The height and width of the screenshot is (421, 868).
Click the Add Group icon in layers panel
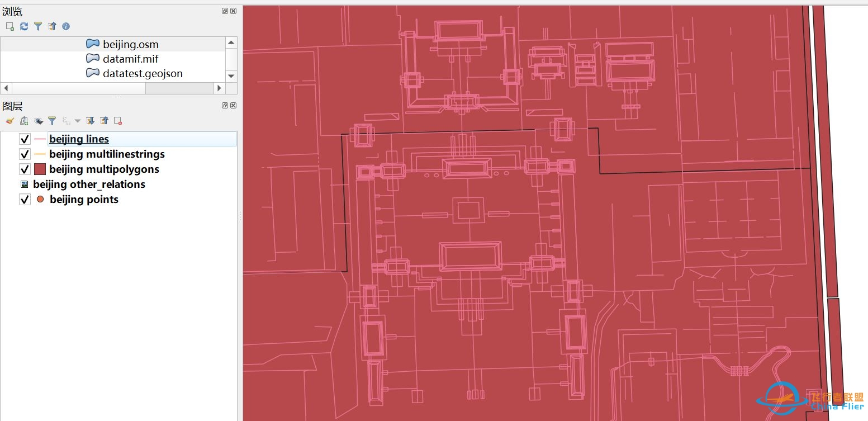tap(23, 121)
